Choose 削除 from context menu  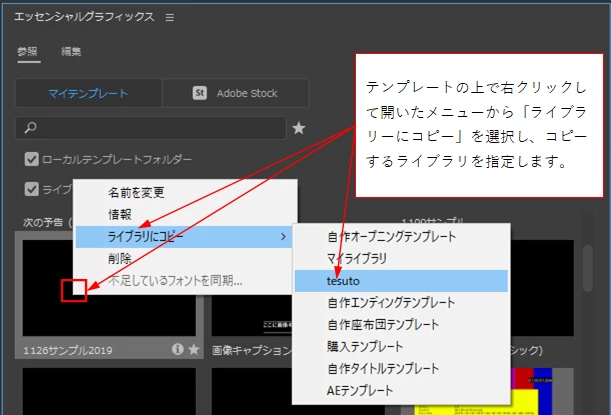[185, 258]
